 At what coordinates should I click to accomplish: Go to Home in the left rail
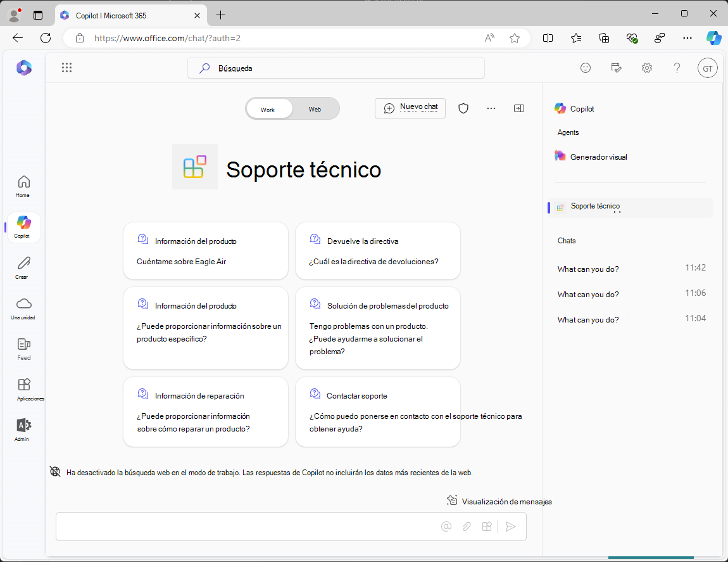pyautogui.click(x=23, y=186)
